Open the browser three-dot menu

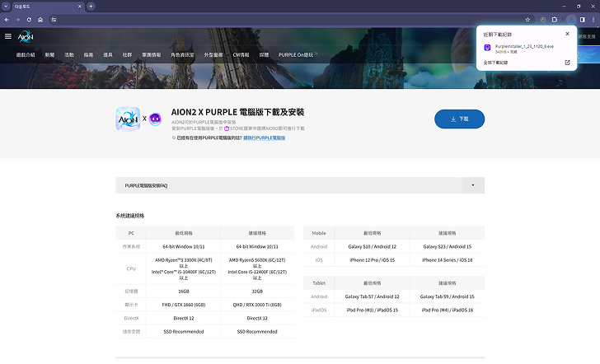(x=593, y=19)
